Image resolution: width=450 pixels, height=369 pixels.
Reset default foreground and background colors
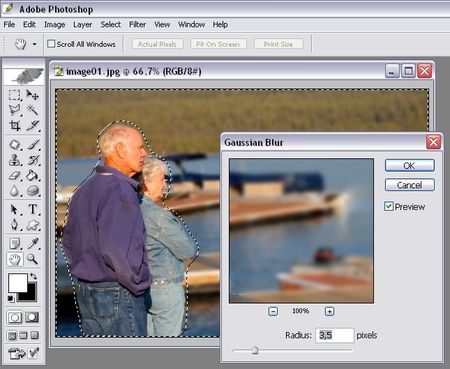pos(11,299)
